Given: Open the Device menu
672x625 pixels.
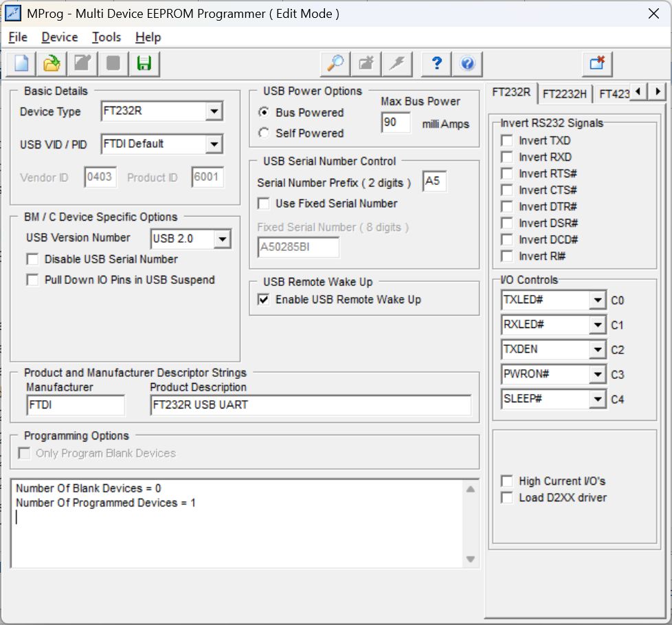Looking at the screenshot, I should tap(60, 37).
